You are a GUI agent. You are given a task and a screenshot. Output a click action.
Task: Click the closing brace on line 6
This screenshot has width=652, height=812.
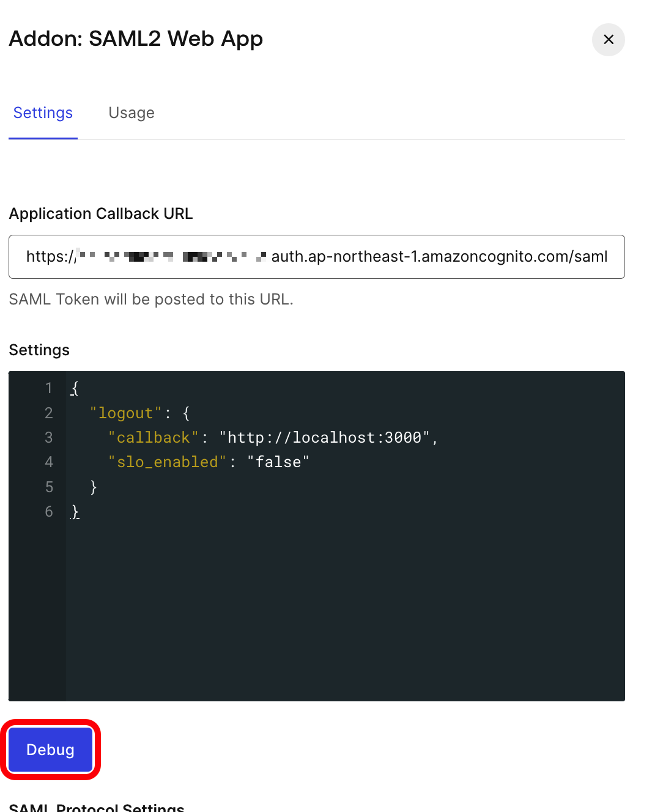click(75, 511)
